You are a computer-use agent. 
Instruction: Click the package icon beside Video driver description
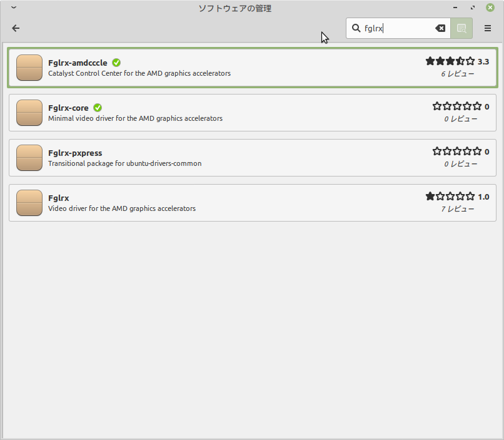coord(29,203)
